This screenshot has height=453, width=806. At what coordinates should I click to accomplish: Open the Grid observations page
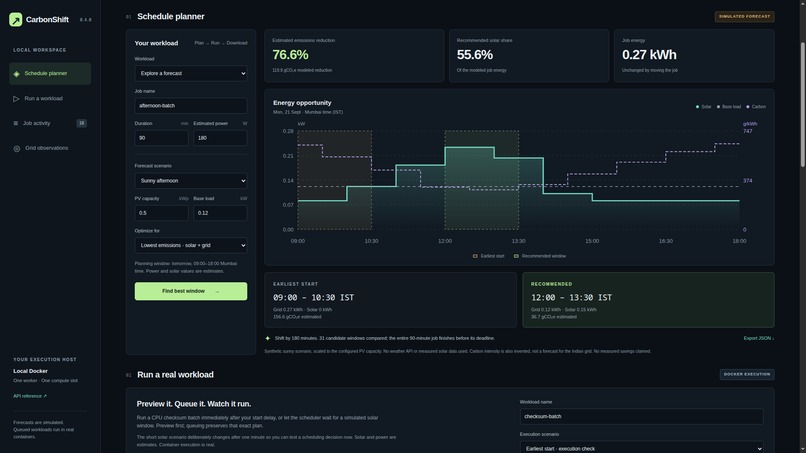[x=50, y=148]
